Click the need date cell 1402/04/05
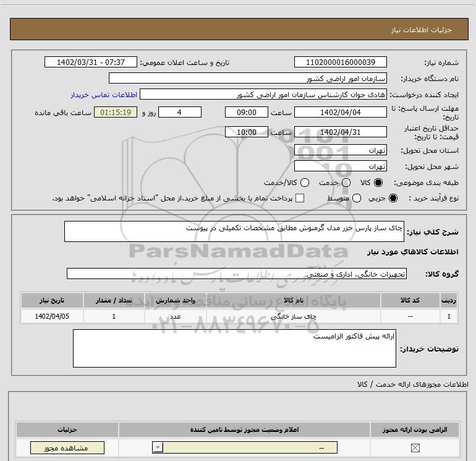476x461 pixels. 52,316
